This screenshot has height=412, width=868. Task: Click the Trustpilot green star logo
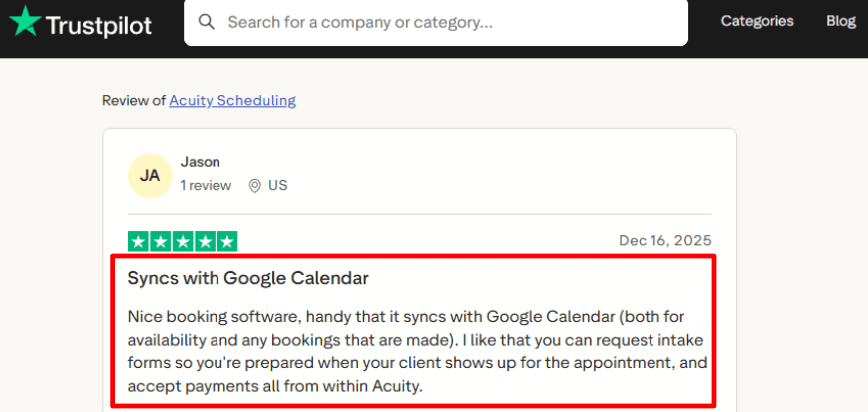[25, 22]
